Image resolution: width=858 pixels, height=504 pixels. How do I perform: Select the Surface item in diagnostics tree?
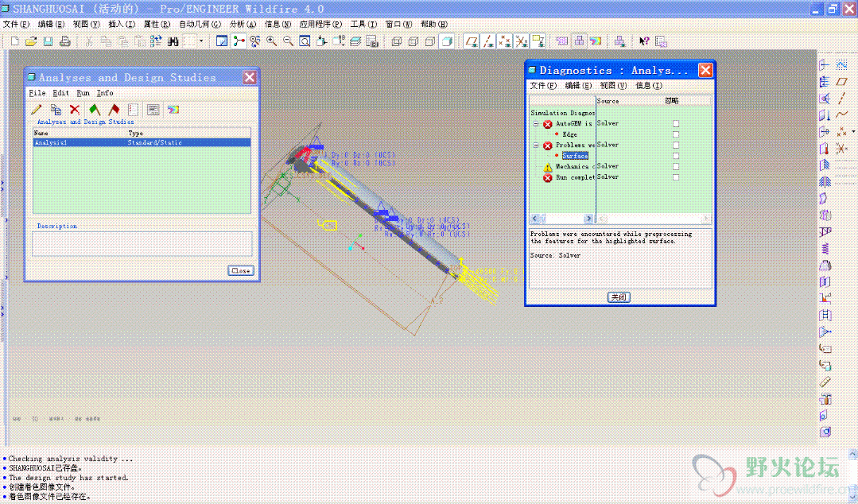click(575, 156)
